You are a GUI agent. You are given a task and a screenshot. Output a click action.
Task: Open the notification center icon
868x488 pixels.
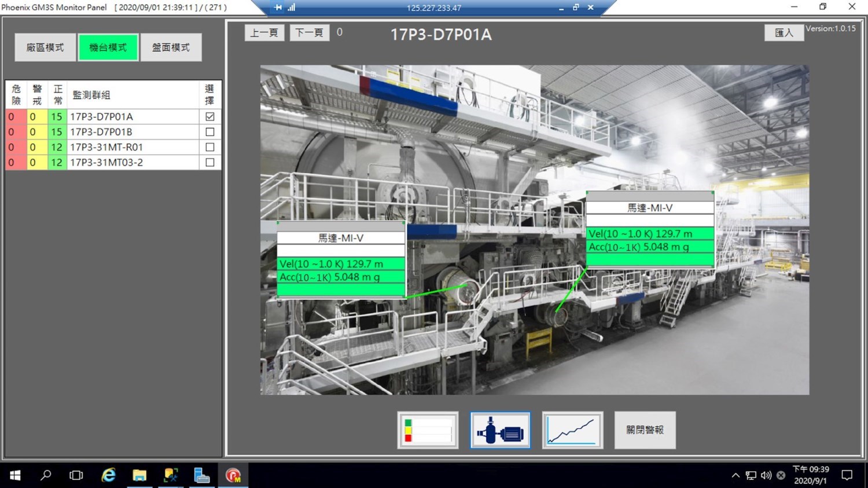[847, 475]
